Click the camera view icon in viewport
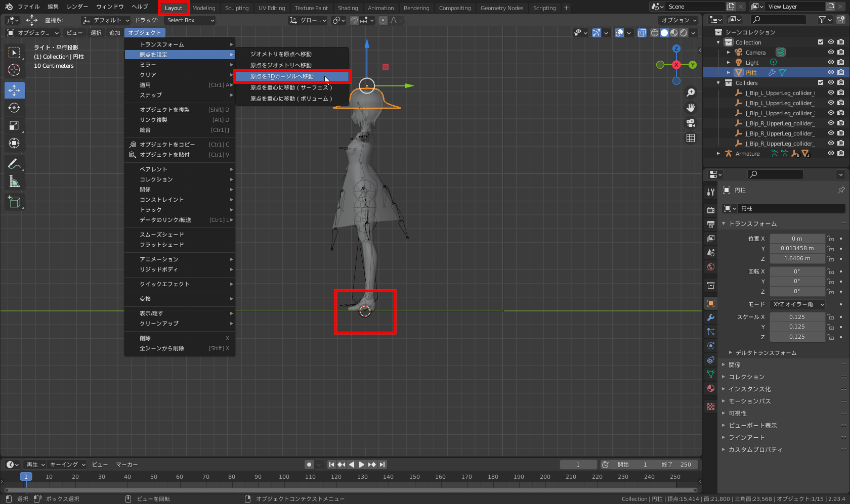Viewport: 850px width, 504px height. coord(691,123)
